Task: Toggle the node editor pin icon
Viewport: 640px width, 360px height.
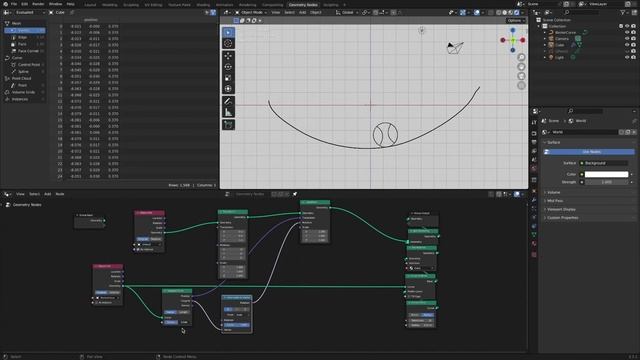Action: 295,194
